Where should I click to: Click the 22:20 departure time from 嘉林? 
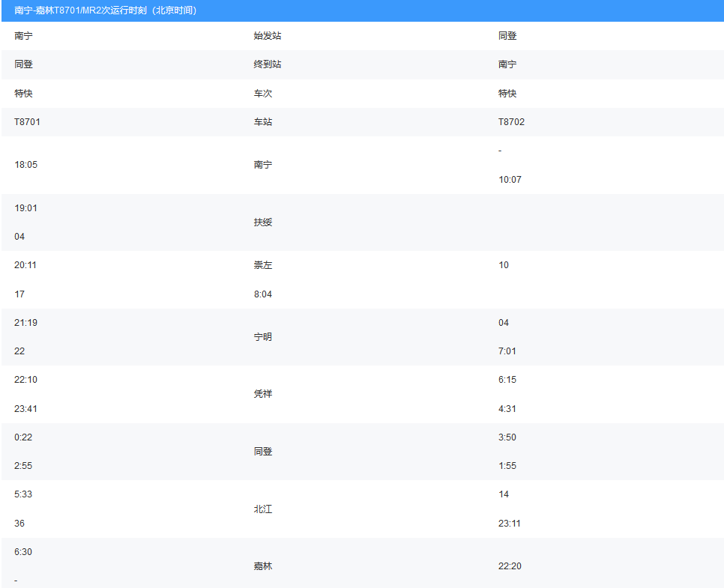[510, 566]
